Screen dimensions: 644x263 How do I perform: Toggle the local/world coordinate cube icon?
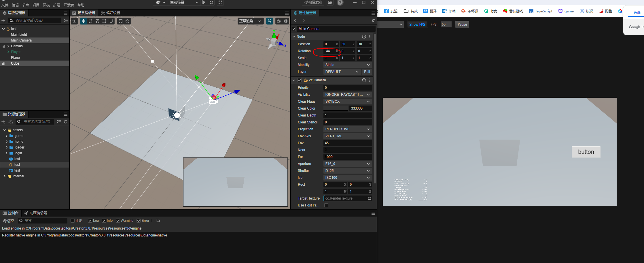(127, 21)
